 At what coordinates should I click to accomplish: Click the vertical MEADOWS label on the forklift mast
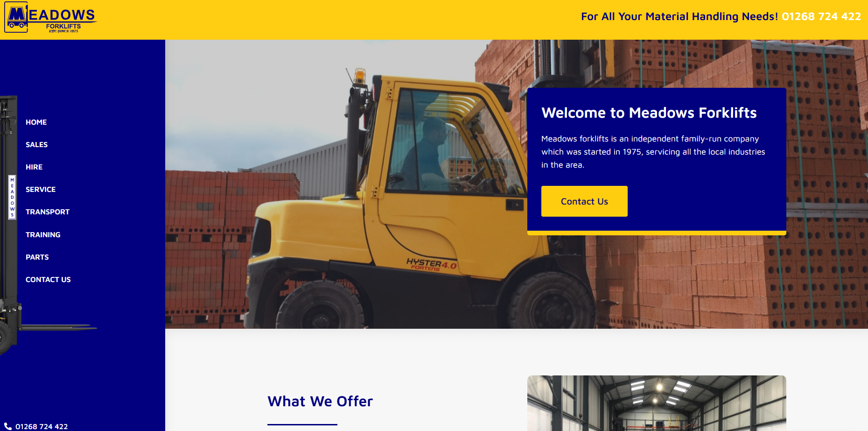(x=12, y=198)
